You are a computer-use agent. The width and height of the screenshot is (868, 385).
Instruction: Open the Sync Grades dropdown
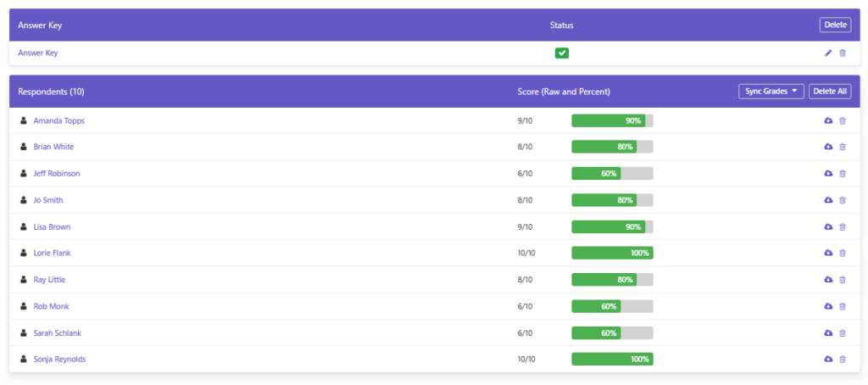[x=771, y=92]
